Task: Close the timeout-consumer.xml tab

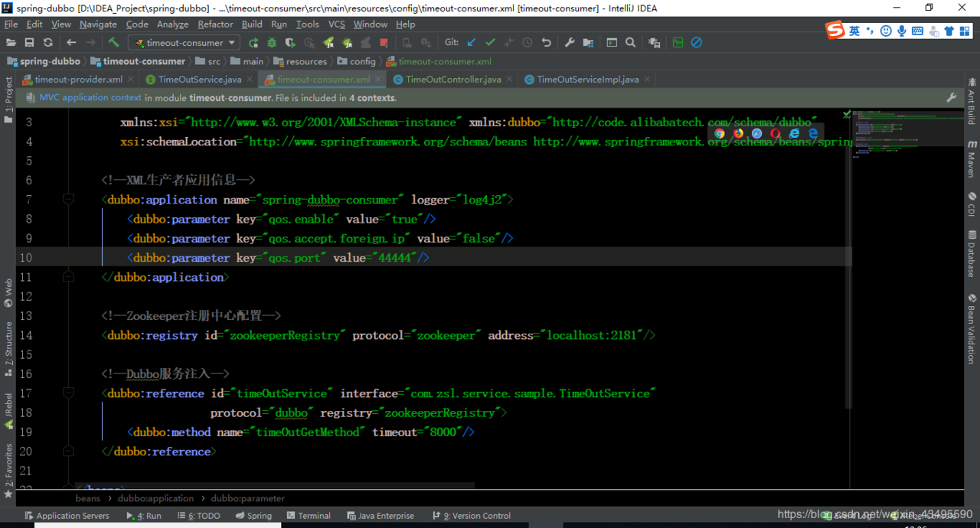Action: pos(379,79)
